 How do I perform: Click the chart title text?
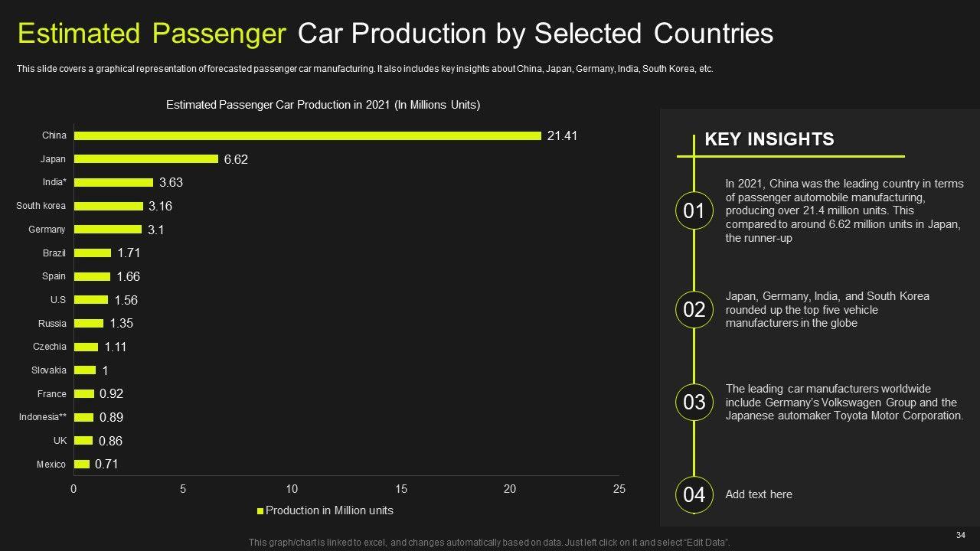click(322, 105)
